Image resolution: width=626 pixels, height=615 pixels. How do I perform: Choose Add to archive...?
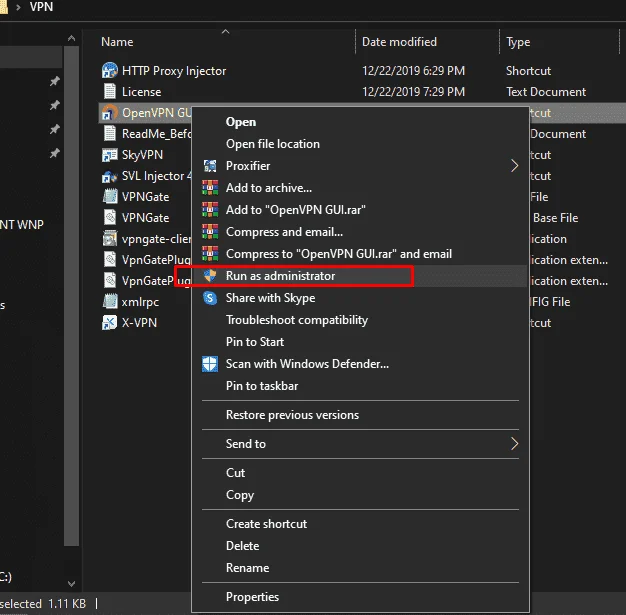pos(269,188)
